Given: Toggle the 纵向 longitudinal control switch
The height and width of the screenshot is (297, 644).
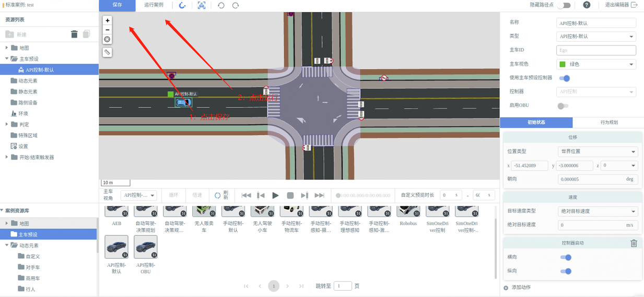Looking at the screenshot, I should coord(566,271).
